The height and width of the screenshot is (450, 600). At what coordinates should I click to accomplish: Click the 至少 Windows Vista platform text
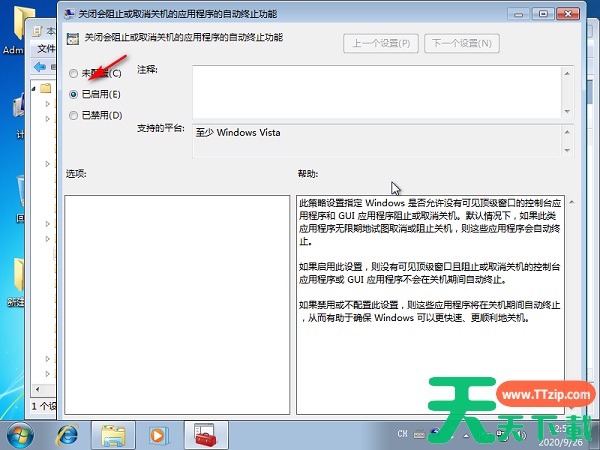238,133
